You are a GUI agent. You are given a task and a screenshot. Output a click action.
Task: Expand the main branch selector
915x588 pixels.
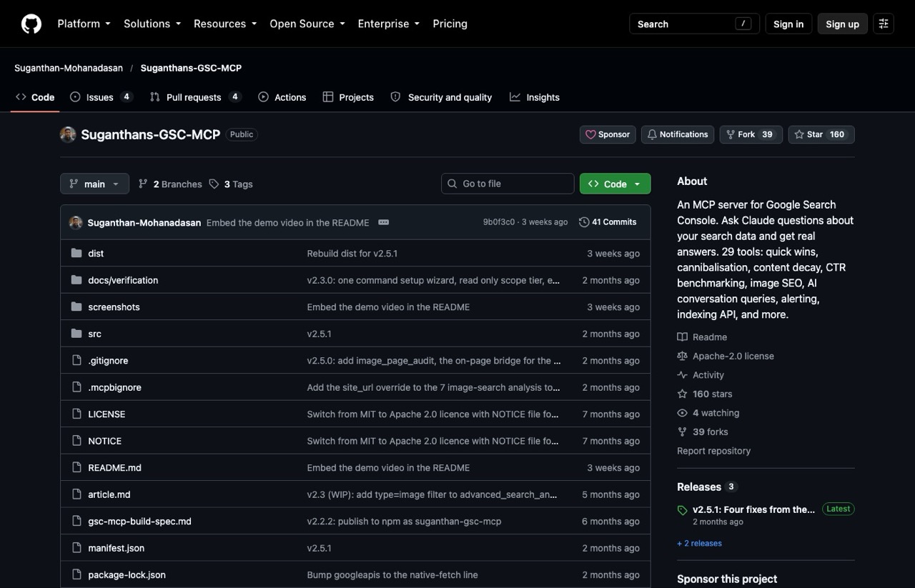94,184
